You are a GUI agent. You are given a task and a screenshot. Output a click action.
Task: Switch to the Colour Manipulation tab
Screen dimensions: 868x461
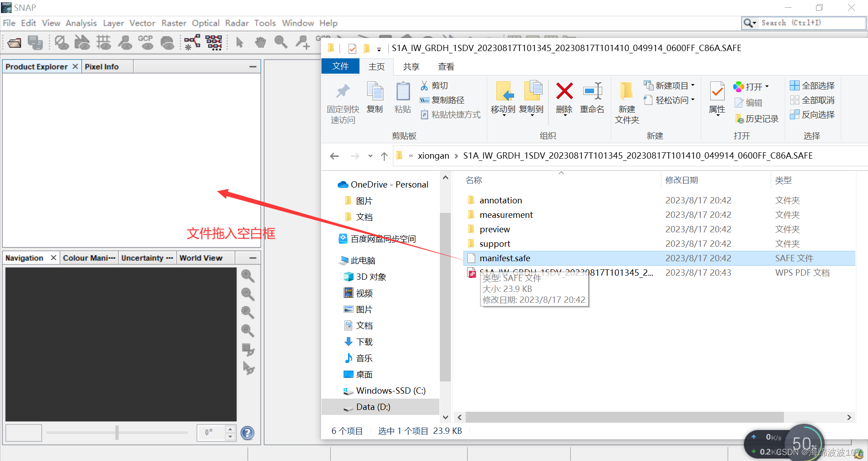[x=89, y=258]
